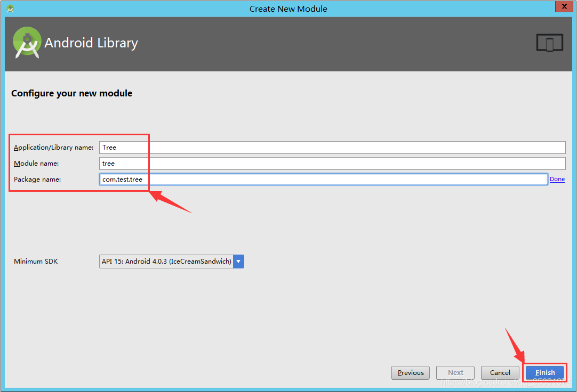Click the Tree text in the name field

(108, 148)
